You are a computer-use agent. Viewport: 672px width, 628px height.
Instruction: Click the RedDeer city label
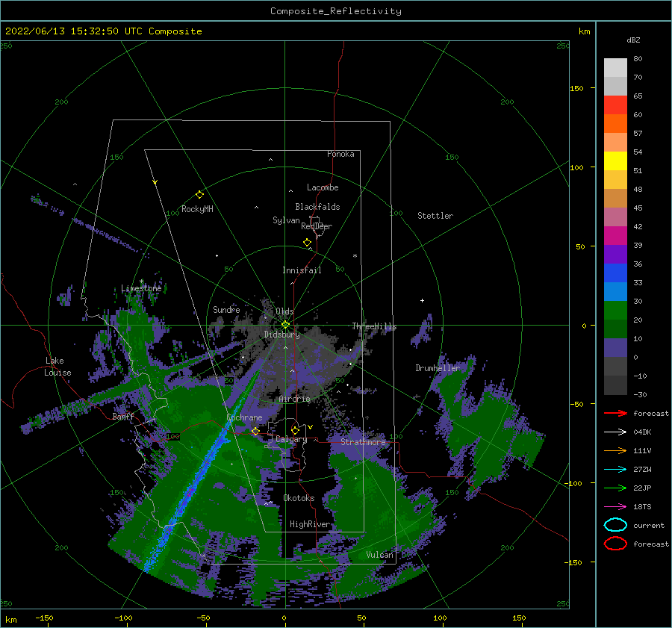317,226
